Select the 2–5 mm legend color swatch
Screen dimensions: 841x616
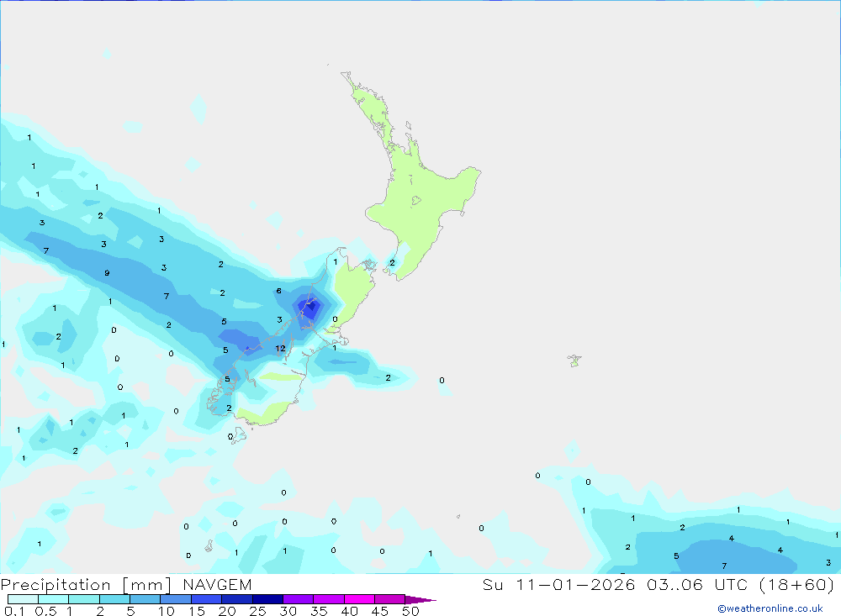[114, 599]
